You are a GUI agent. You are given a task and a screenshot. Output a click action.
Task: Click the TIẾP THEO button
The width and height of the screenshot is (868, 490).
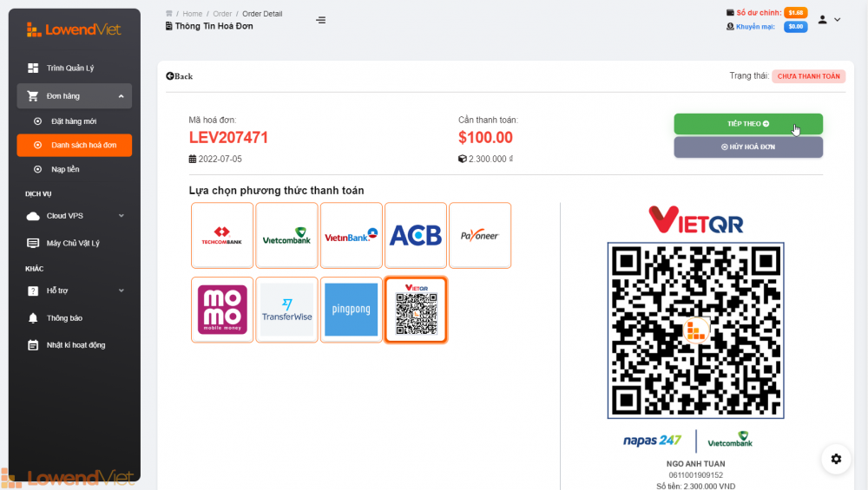coord(748,124)
